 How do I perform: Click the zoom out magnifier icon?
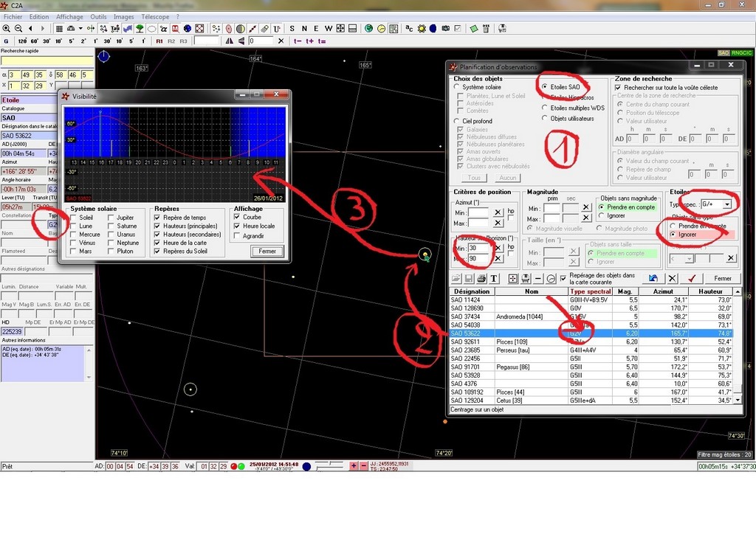pyautogui.click(x=18, y=29)
